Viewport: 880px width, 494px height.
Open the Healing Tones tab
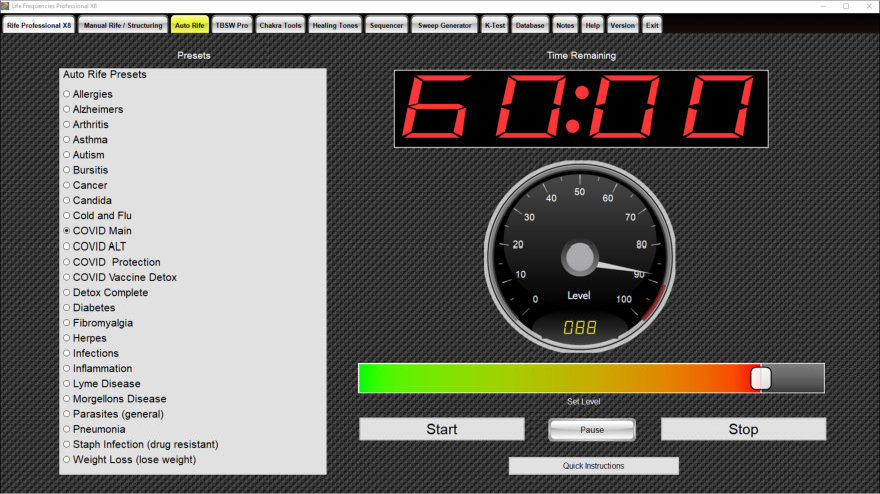pyautogui.click(x=335, y=25)
